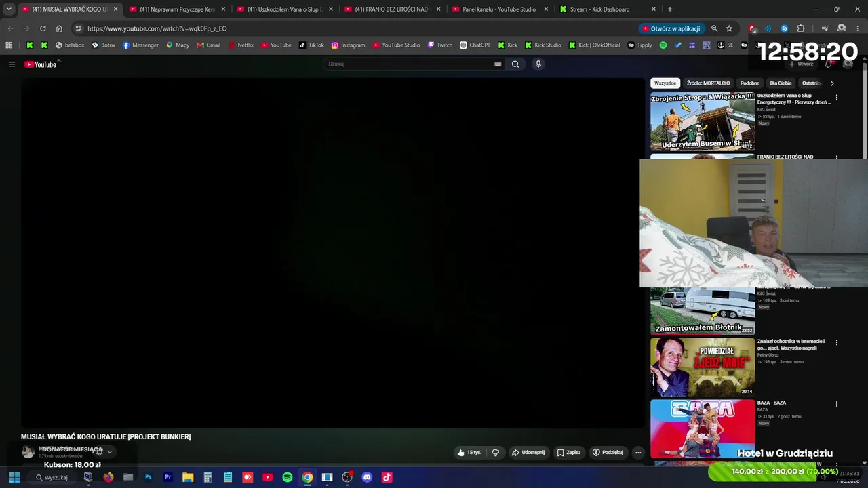868x488 pixels.
Task: Click the browser address bar URL
Action: [157, 28]
